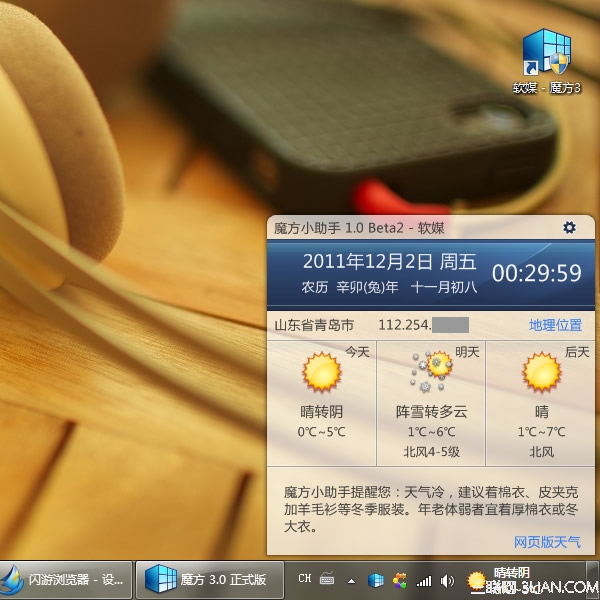Click the weather sun icon in the tray
Screen dimensions: 600x600
(476, 580)
